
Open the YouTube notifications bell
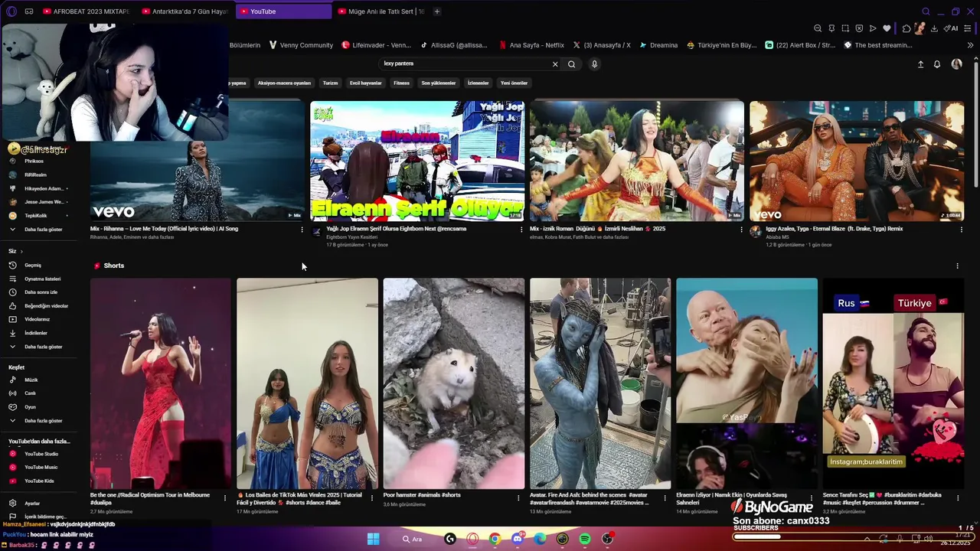[936, 64]
